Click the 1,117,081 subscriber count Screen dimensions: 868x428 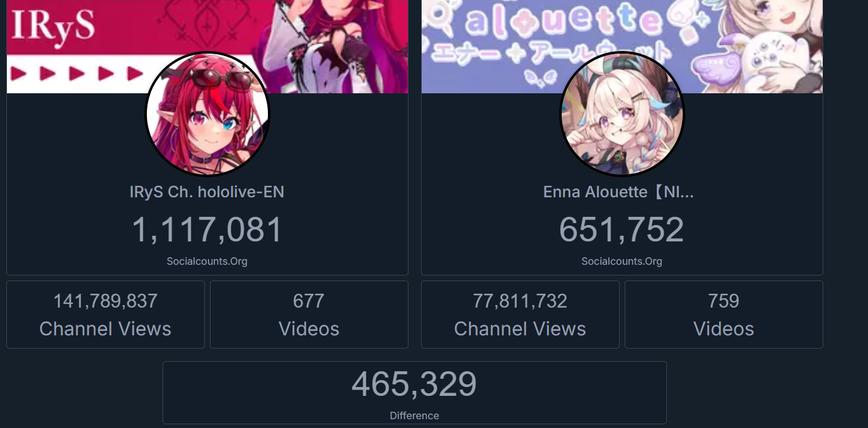click(207, 229)
